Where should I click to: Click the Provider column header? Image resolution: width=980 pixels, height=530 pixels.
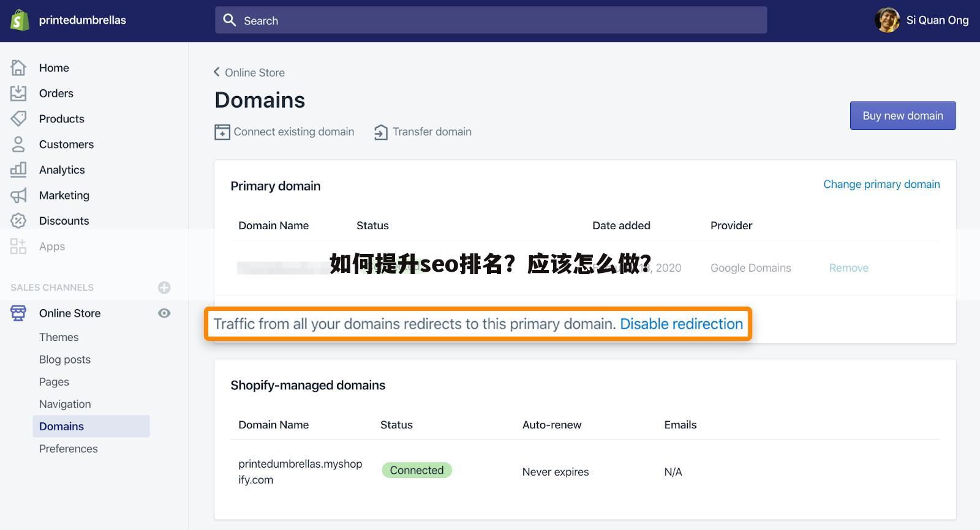pyautogui.click(x=731, y=225)
